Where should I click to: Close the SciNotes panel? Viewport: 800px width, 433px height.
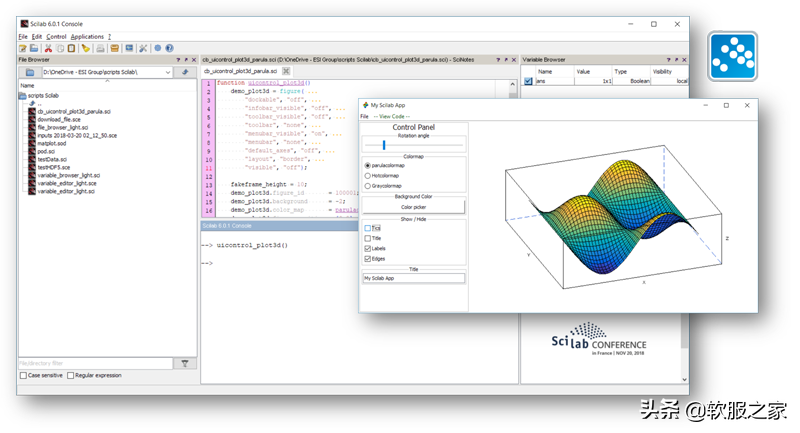514,60
